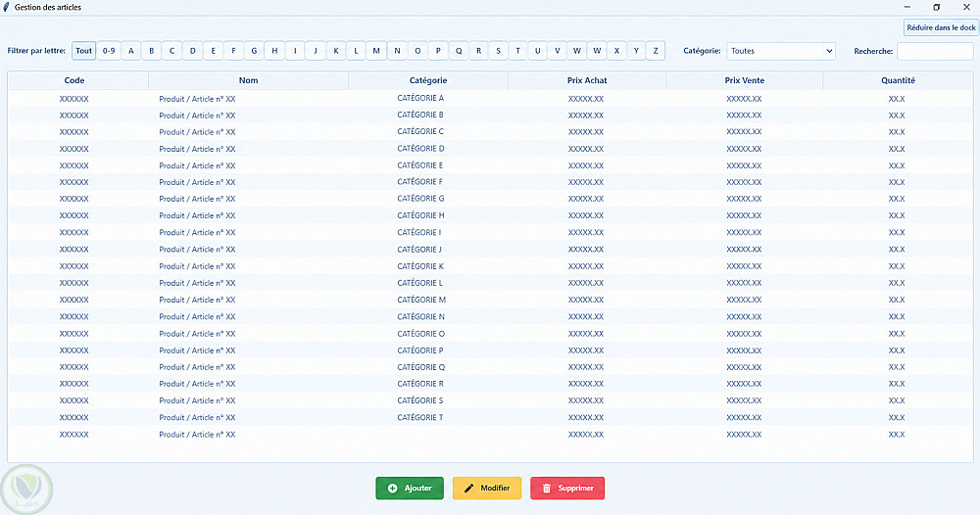Filter articles by letter A
The width and height of the screenshot is (980, 515).
pyautogui.click(x=130, y=51)
